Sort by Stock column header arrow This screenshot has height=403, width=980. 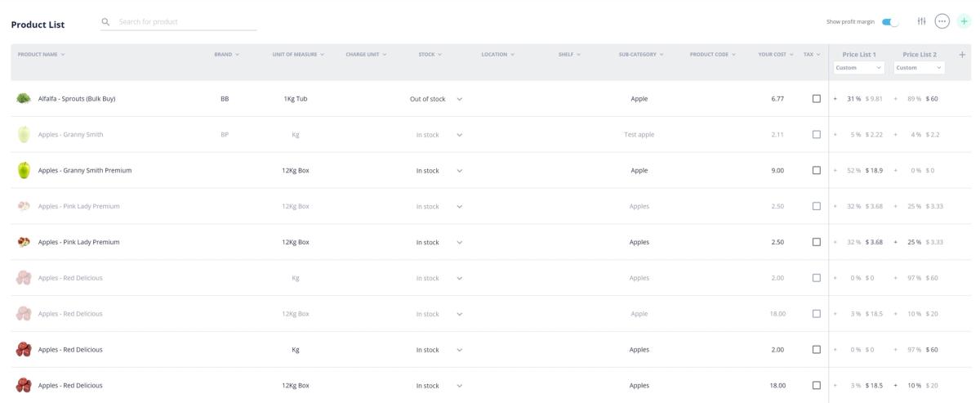point(440,55)
